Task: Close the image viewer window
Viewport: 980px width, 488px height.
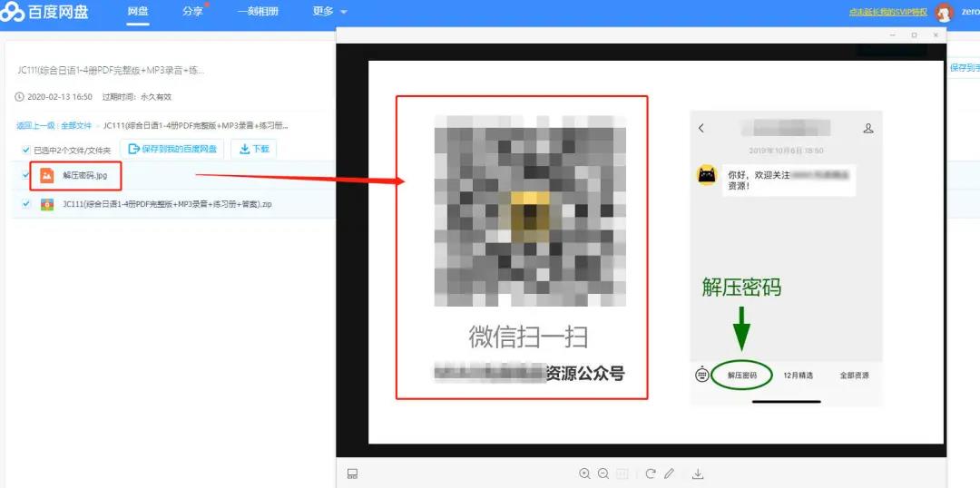Action: pyautogui.click(x=936, y=35)
